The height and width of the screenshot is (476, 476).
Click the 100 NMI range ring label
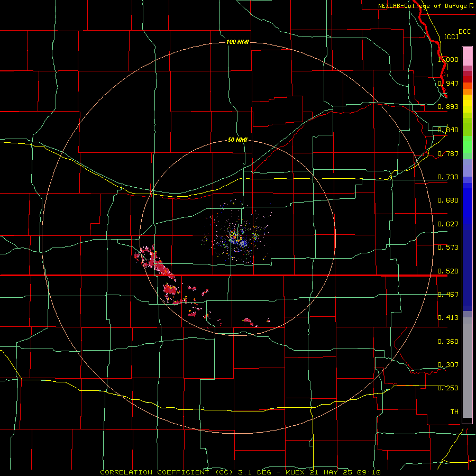tap(237, 42)
